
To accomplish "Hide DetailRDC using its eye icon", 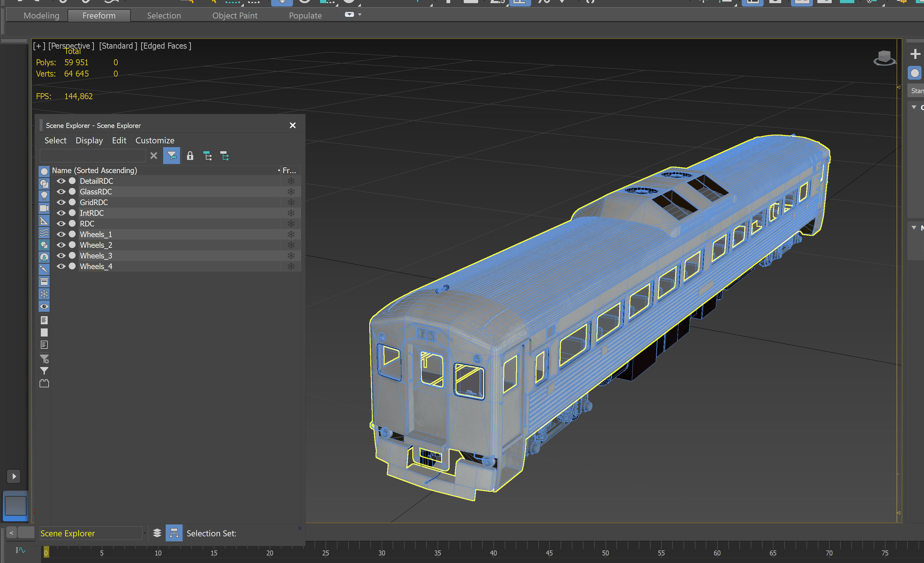I will coord(61,181).
